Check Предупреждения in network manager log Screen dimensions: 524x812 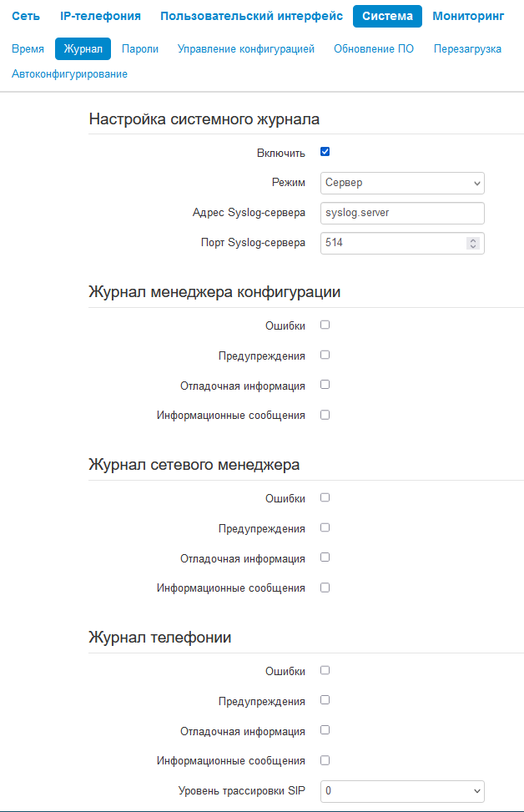pyautogui.click(x=325, y=527)
